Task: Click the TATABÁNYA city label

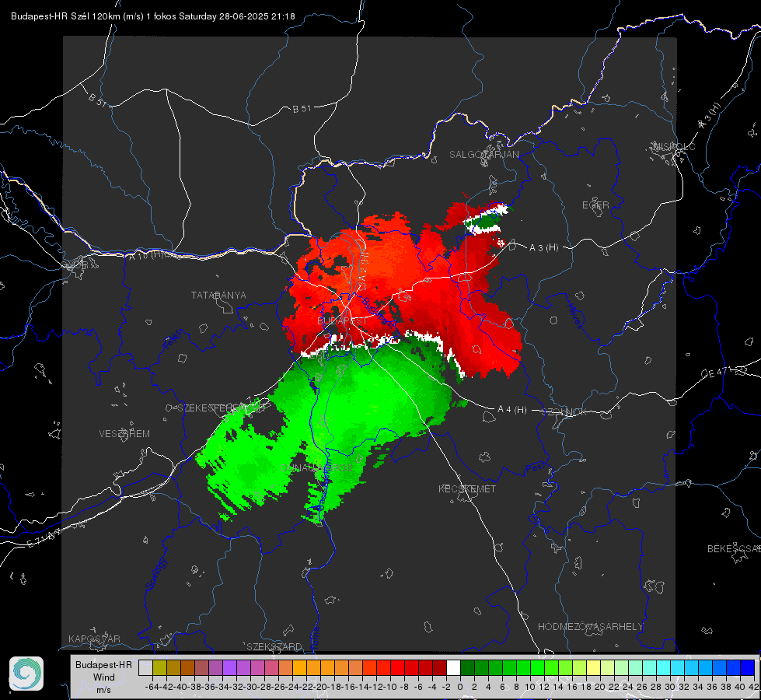Action: (x=218, y=295)
